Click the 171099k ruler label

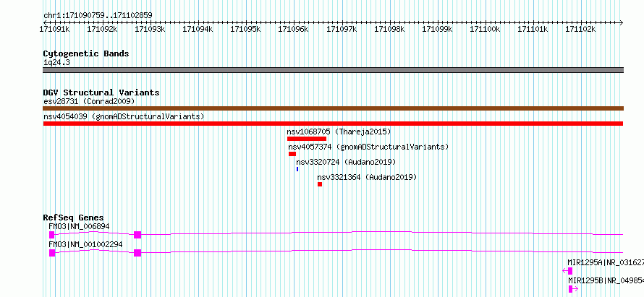pos(437,29)
